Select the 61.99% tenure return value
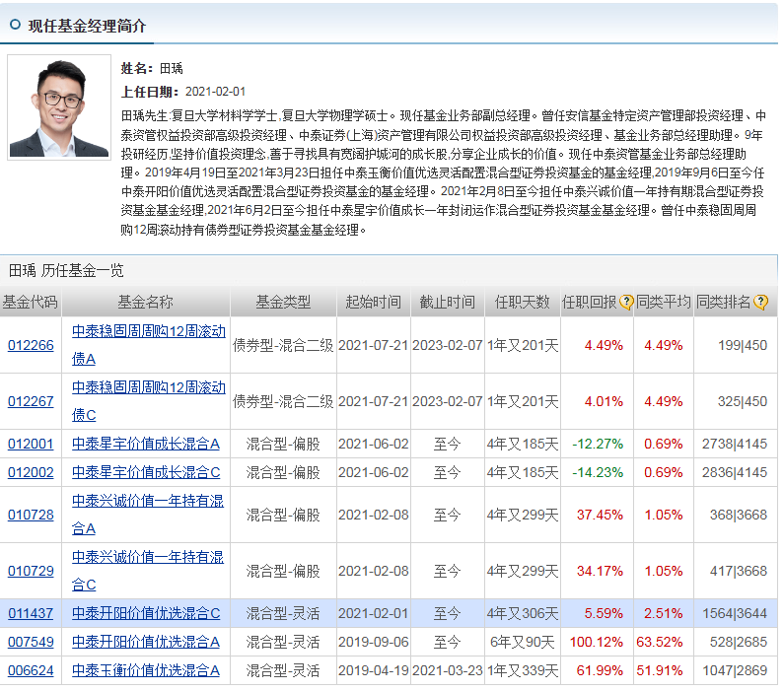The image size is (784, 691). pos(600,670)
